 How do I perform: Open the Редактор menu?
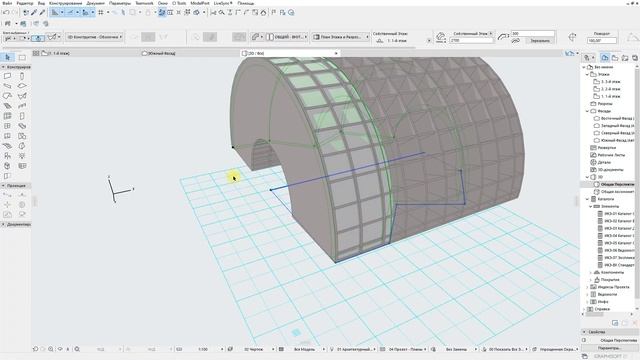tap(25, 3)
